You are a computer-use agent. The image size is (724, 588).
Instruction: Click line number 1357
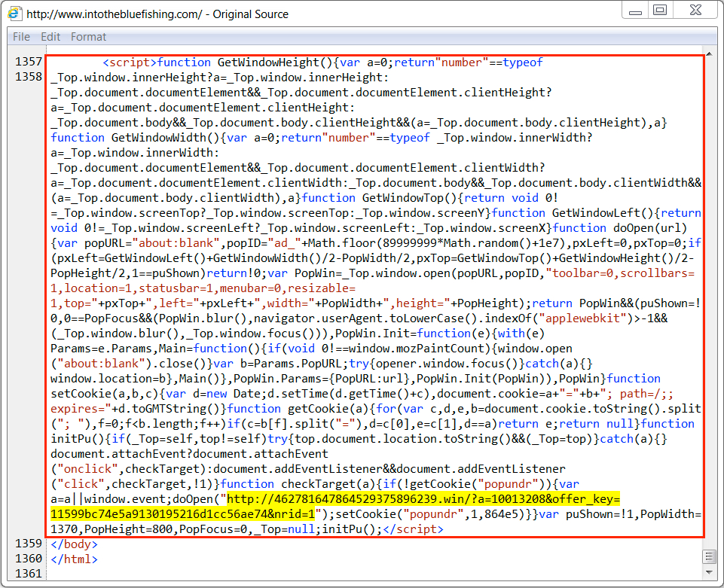[28, 62]
